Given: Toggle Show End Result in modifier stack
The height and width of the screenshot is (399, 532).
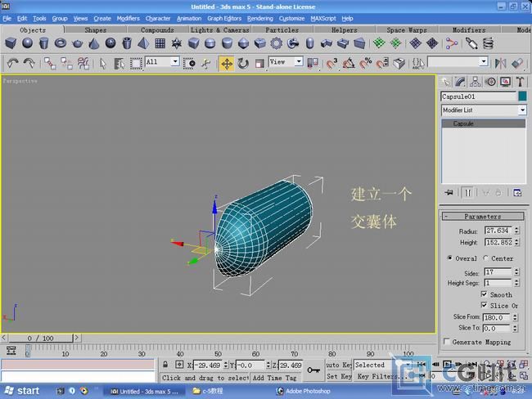Looking at the screenshot, I should point(468,193).
